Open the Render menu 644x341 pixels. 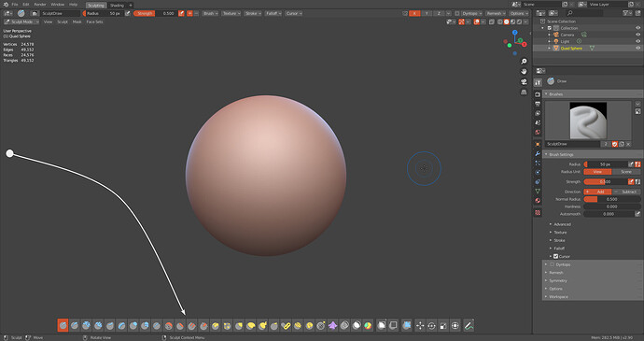tap(40, 4)
